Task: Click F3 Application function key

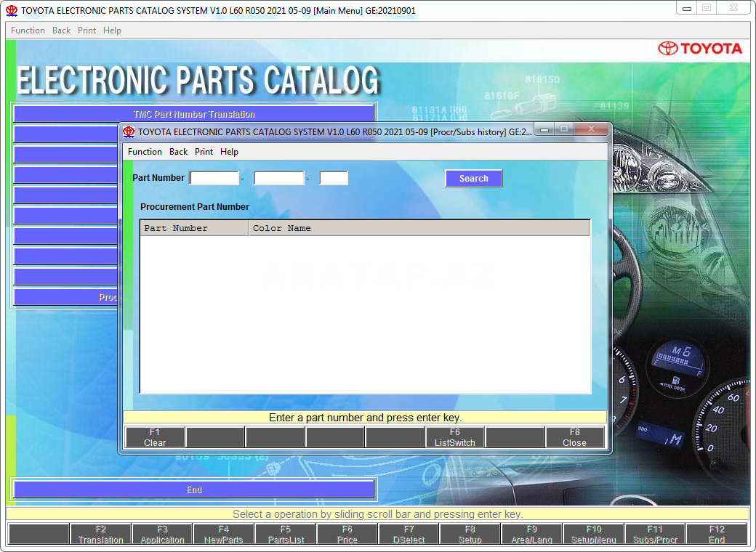Action: point(163,534)
